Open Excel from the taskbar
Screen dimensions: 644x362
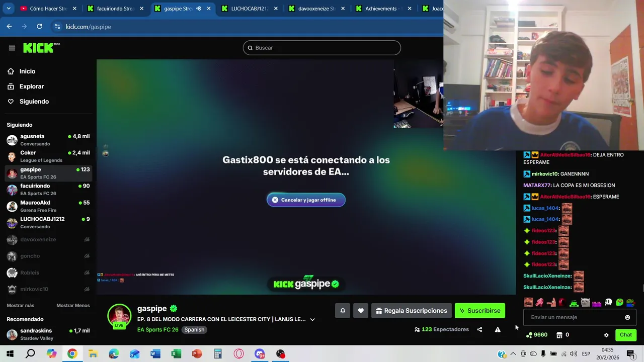pos(176,354)
